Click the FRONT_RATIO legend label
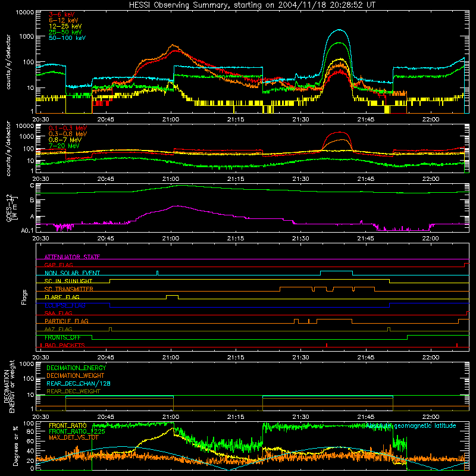 [x=68, y=425]
